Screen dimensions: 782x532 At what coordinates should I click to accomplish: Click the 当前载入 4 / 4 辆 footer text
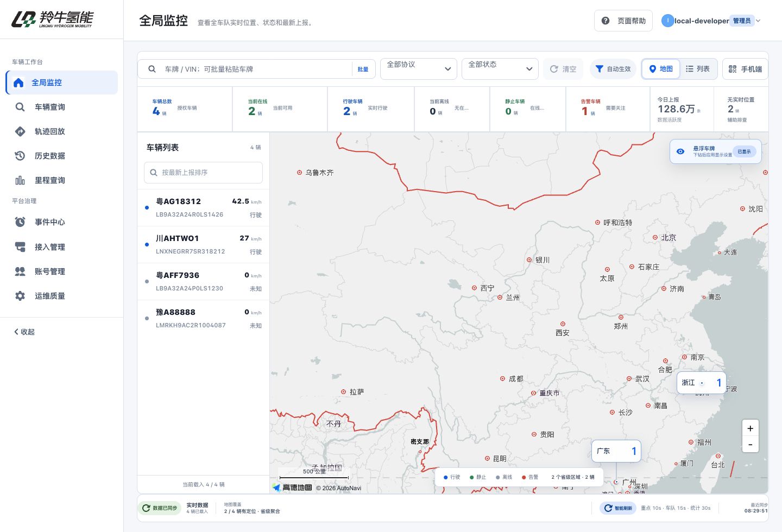point(204,484)
